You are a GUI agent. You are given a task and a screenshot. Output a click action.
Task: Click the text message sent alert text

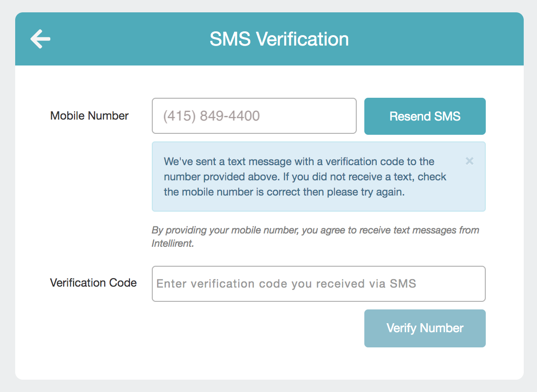[x=305, y=177]
